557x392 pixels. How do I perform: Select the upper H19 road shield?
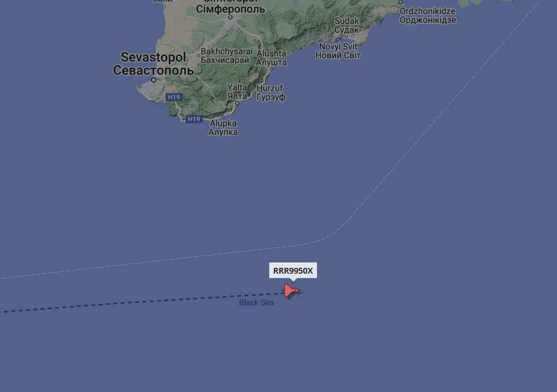pyautogui.click(x=174, y=97)
